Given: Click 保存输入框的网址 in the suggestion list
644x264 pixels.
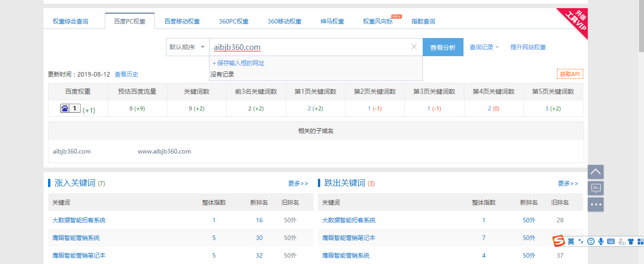Looking at the screenshot, I should 239,63.
